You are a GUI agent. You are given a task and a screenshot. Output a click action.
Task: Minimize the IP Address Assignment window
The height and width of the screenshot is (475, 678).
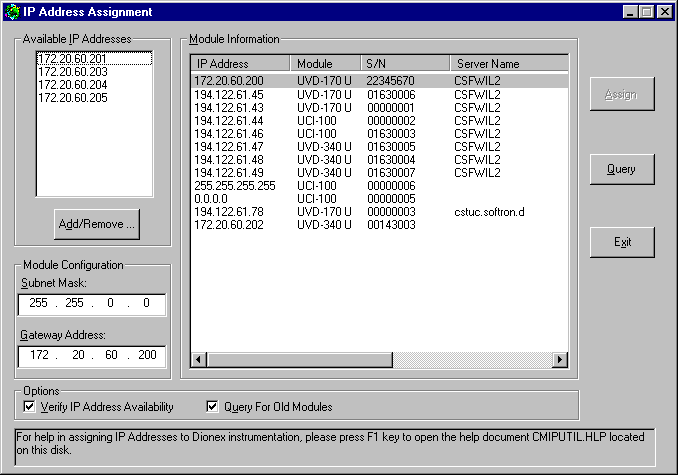point(630,12)
